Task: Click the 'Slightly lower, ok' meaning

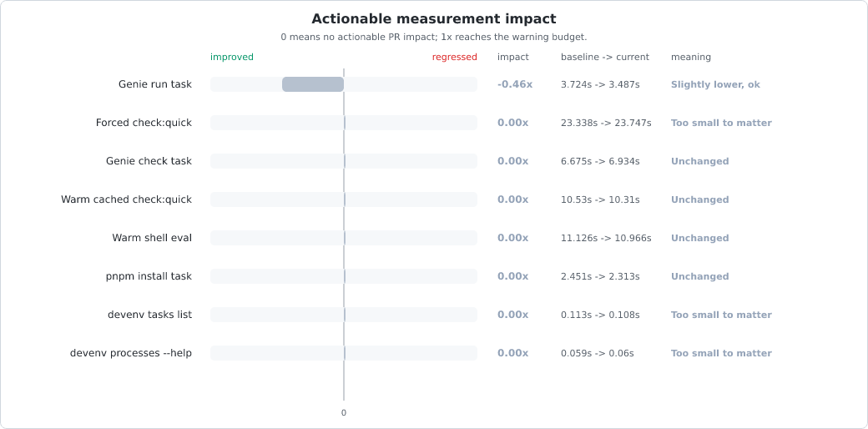Action: [x=715, y=84]
